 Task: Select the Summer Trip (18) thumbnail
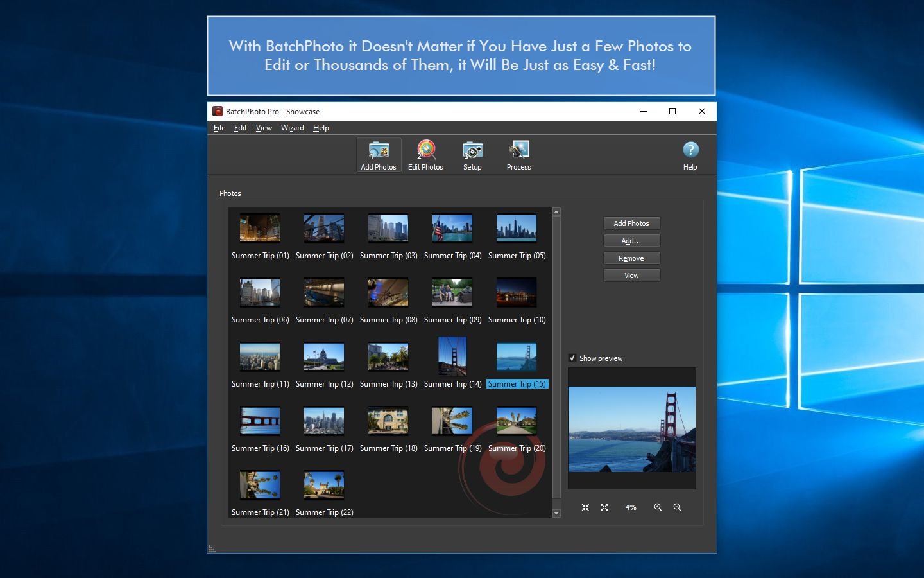click(x=388, y=421)
